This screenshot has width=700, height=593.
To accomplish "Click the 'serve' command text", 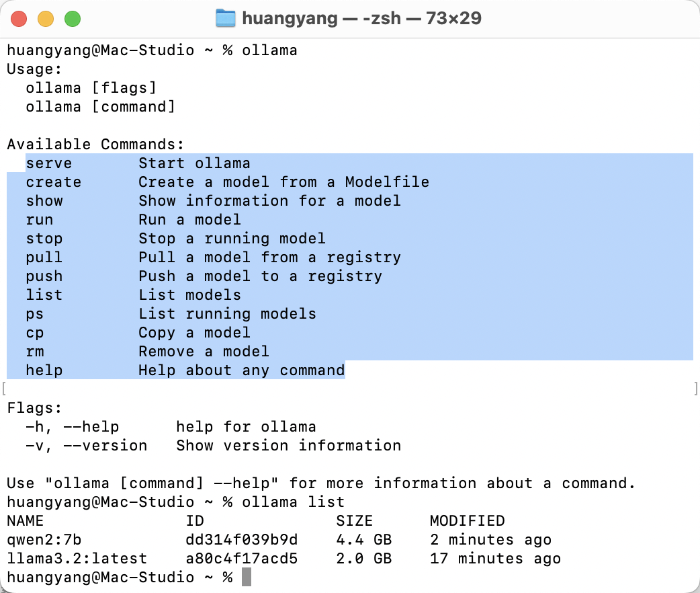I will 48,163.
